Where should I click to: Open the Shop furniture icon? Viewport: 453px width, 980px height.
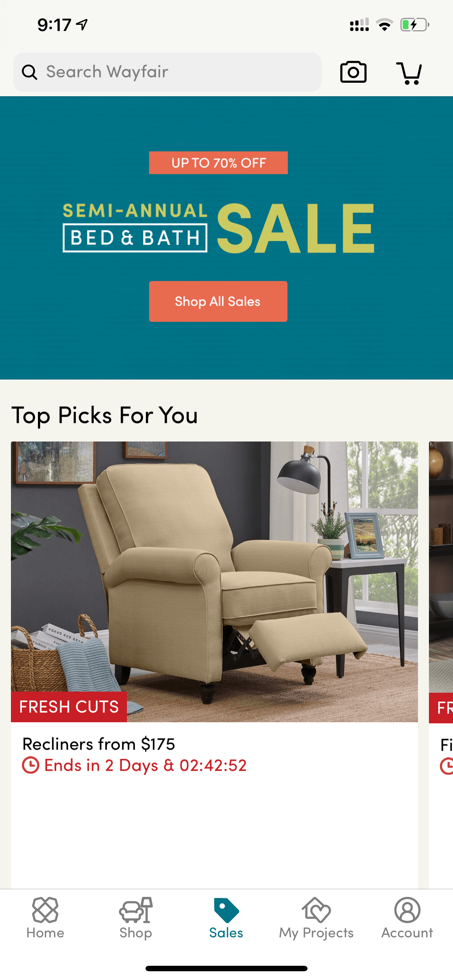tap(136, 910)
